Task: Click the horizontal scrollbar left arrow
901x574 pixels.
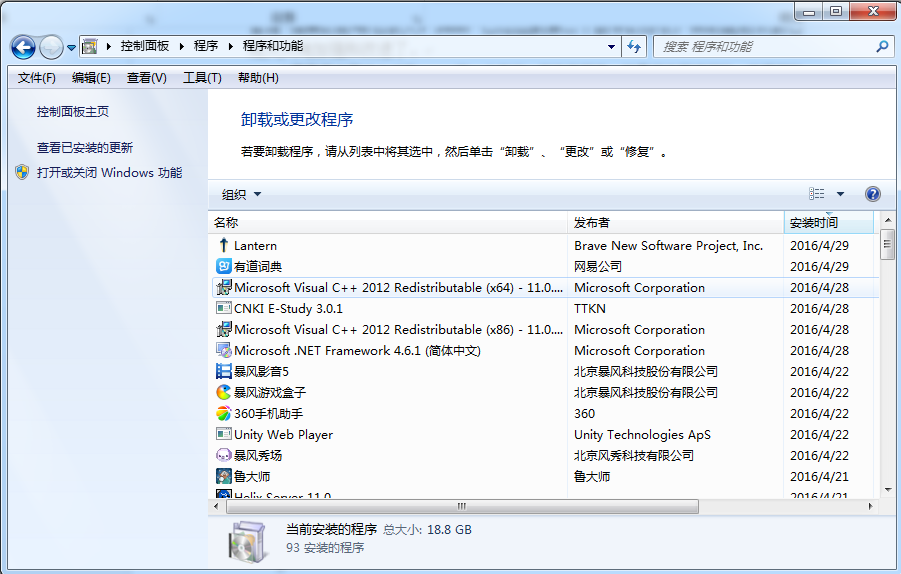Action: [216, 506]
